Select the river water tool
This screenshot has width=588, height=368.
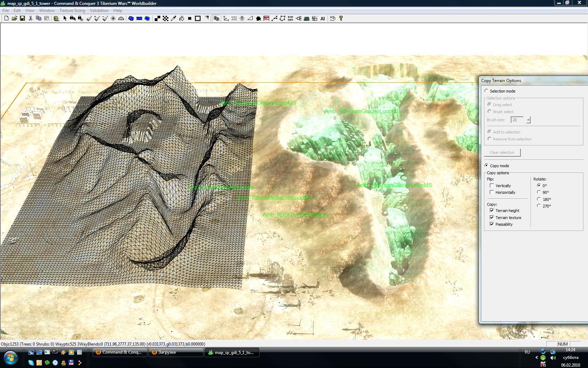(x=139, y=18)
